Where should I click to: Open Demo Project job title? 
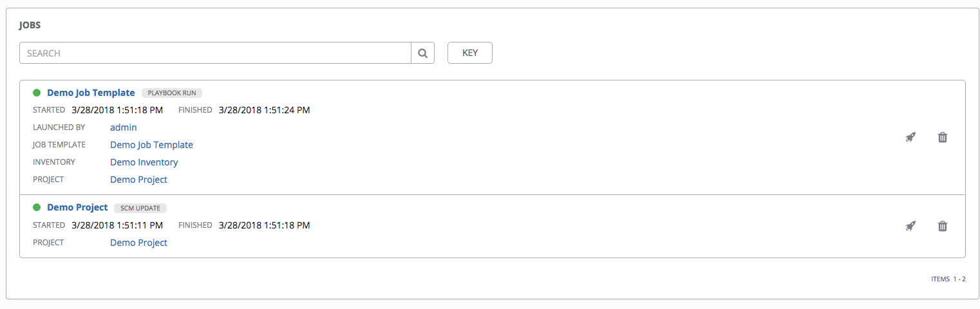click(77, 207)
